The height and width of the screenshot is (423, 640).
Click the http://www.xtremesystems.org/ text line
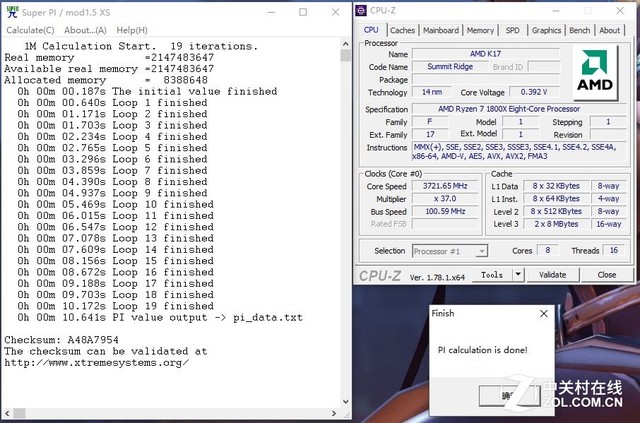tap(96, 363)
